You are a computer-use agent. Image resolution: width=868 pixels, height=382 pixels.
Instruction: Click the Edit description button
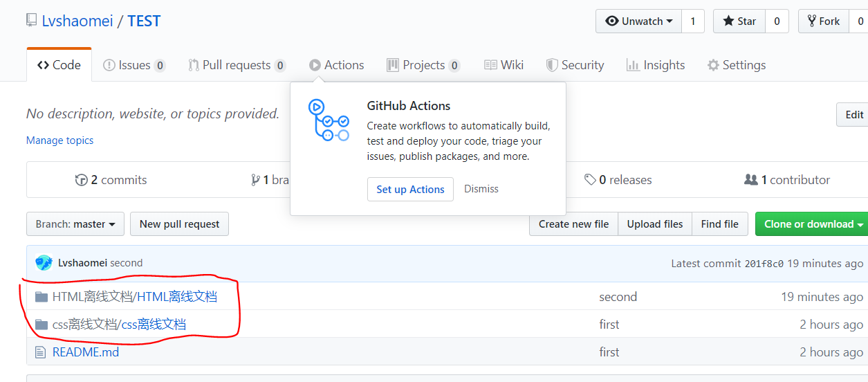pyautogui.click(x=853, y=115)
